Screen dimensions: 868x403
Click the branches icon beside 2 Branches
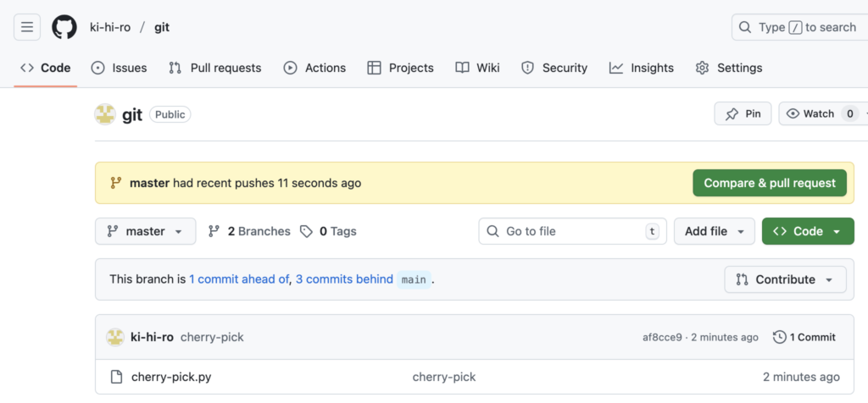[x=214, y=231]
